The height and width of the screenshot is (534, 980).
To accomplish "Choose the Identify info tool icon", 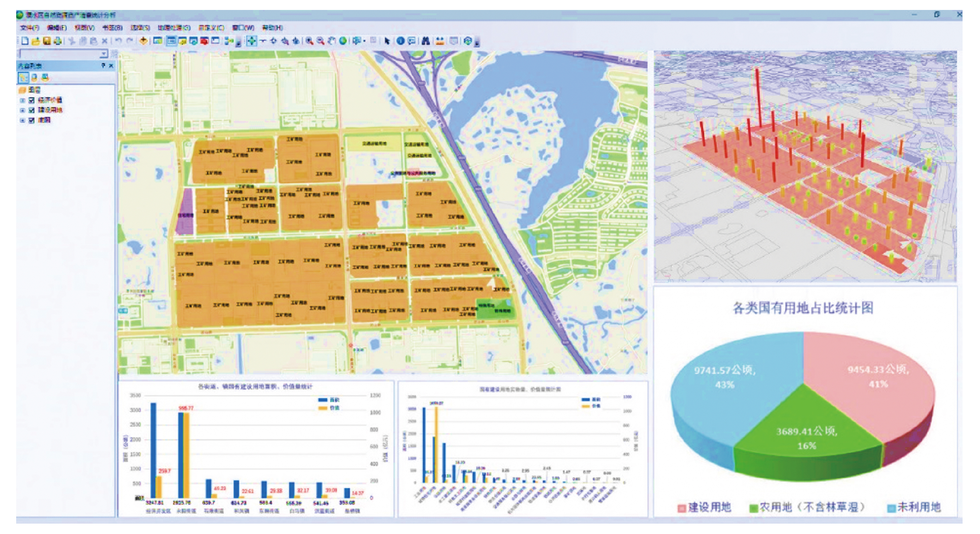I will tap(400, 41).
